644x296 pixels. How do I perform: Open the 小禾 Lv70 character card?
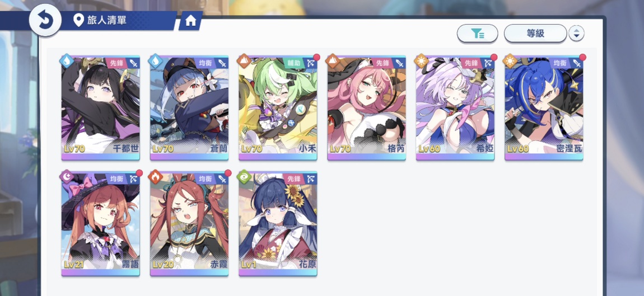[278, 108]
